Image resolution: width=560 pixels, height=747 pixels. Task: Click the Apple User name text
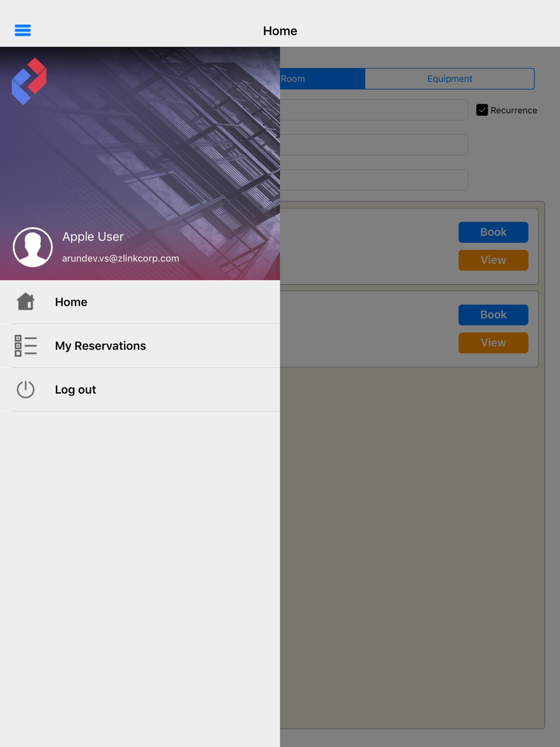tap(93, 236)
